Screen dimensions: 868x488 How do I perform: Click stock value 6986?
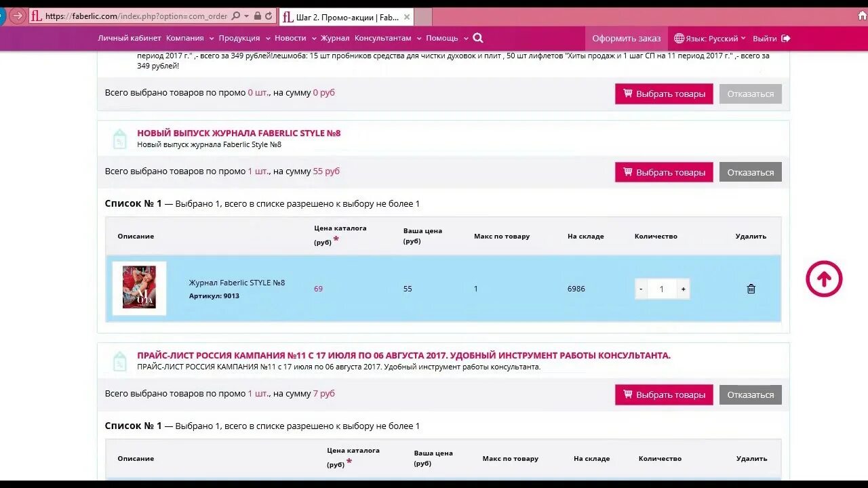(x=576, y=289)
